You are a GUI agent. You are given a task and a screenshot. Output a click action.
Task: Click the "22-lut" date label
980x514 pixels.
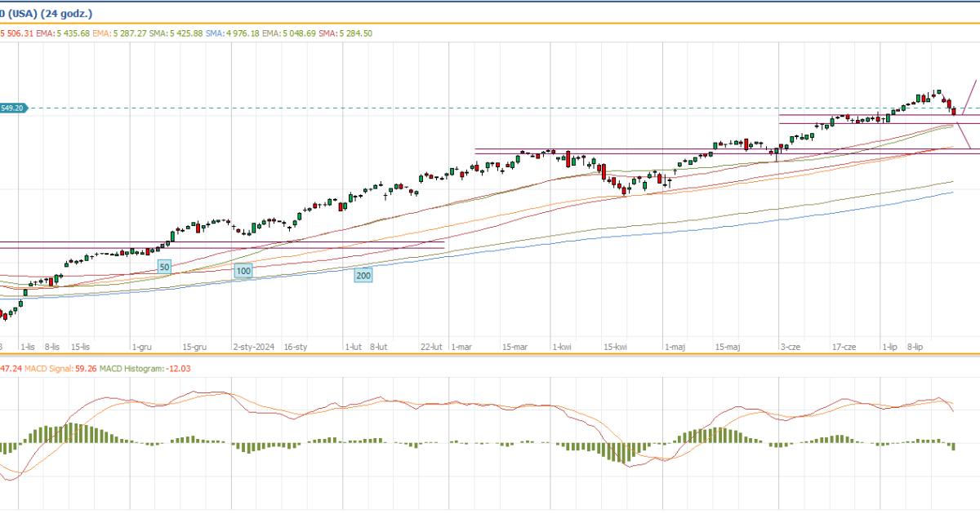click(x=433, y=347)
